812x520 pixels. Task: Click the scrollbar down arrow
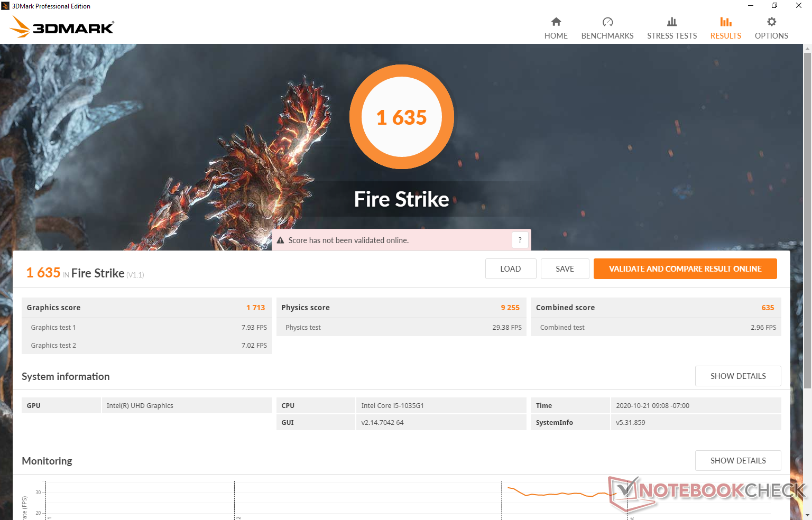click(807, 515)
